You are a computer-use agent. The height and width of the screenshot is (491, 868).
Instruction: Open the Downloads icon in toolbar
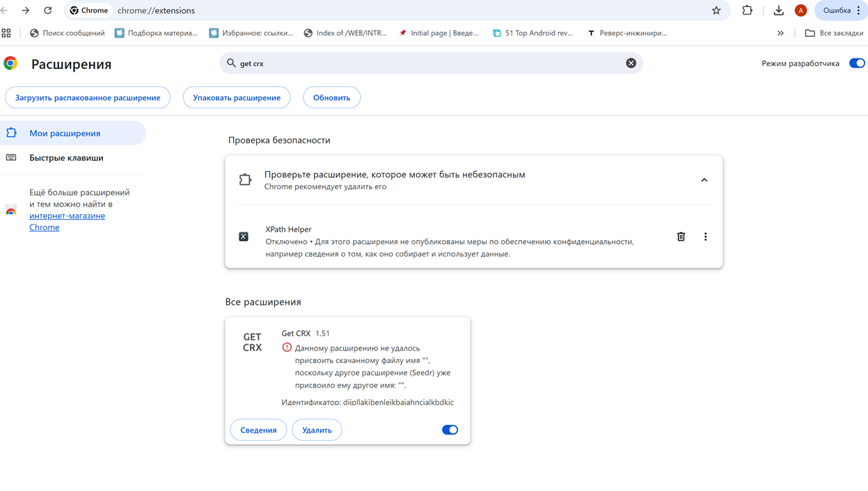tap(779, 10)
